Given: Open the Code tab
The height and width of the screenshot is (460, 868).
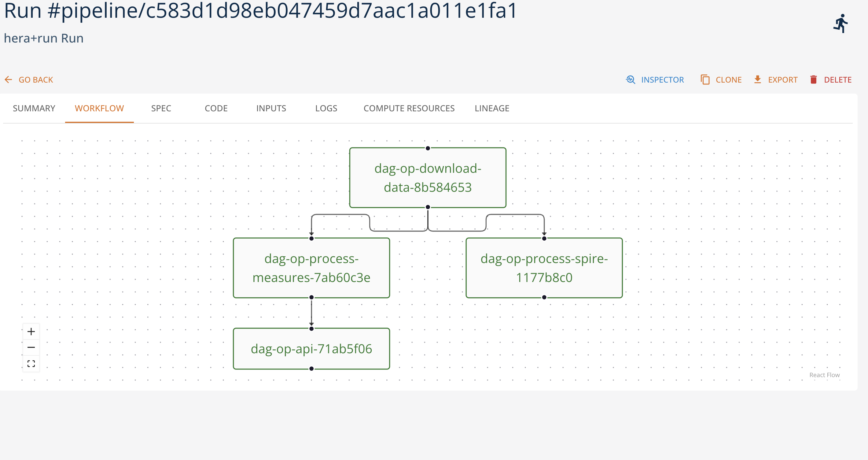Looking at the screenshot, I should pyautogui.click(x=216, y=108).
